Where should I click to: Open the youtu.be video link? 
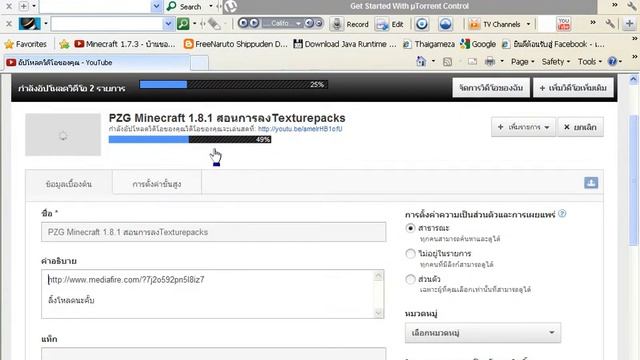pos(300,129)
